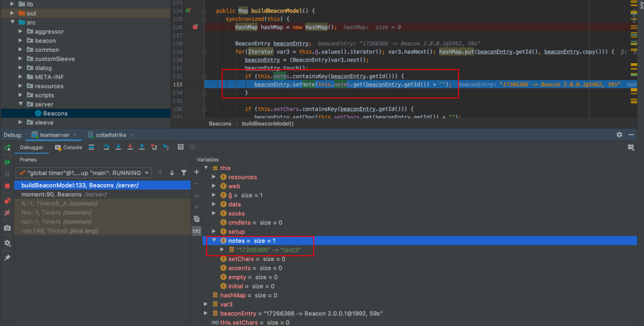
Task: Collapse the 'this' variable node
Action: pos(206,168)
